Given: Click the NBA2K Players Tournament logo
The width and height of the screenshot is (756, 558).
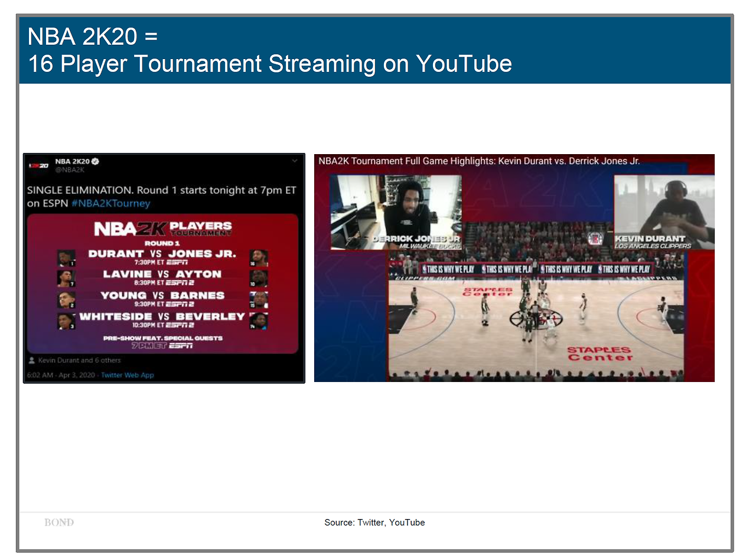Looking at the screenshot, I should [163, 229].
